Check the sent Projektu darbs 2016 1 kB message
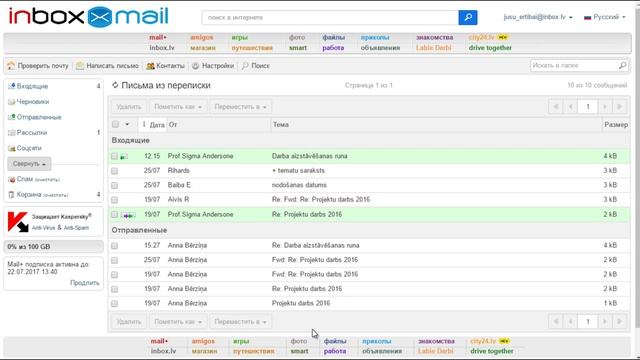The width and height of the screenshot is (640, 360). tap(114, 304)
